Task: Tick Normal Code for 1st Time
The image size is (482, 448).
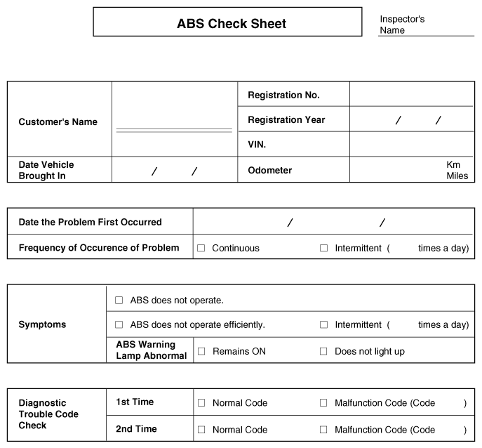Action: pos(201,403)
